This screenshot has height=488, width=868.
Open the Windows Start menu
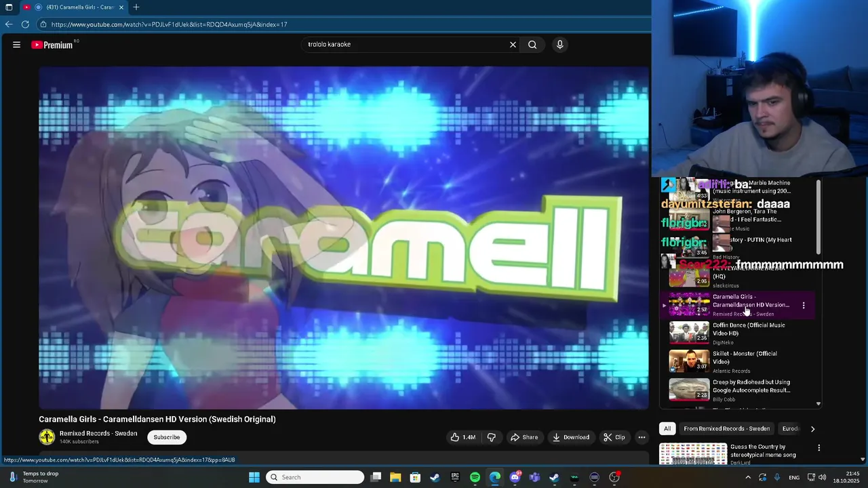(254, 477)
